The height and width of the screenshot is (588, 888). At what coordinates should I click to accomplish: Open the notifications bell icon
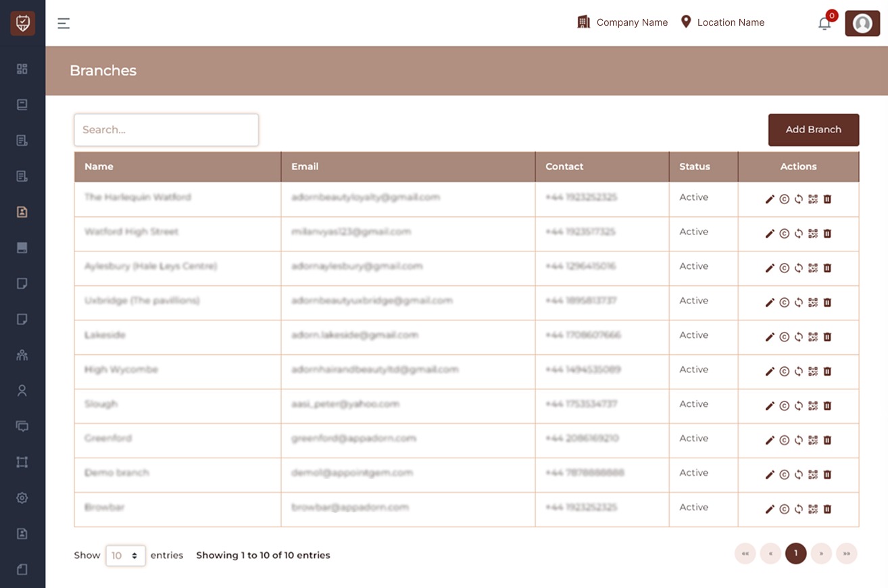[x=824, y=24]
